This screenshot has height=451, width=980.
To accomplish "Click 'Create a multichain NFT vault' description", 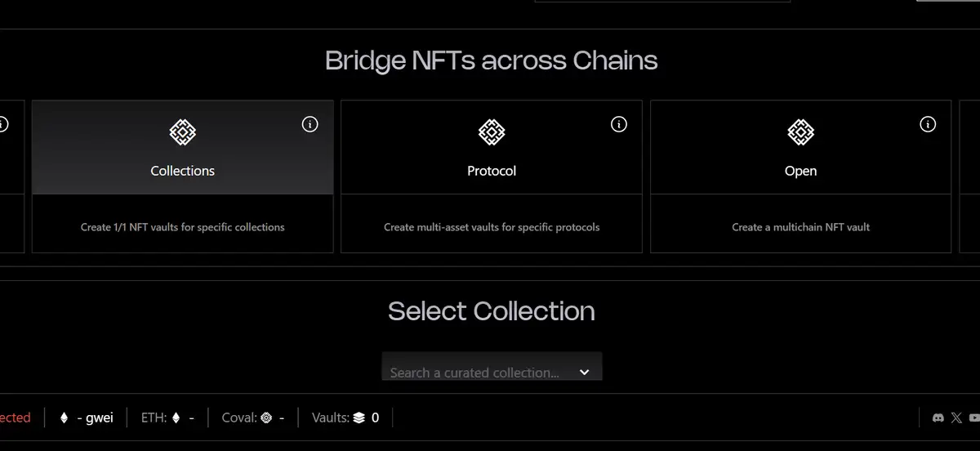I will tap(800, 227).
